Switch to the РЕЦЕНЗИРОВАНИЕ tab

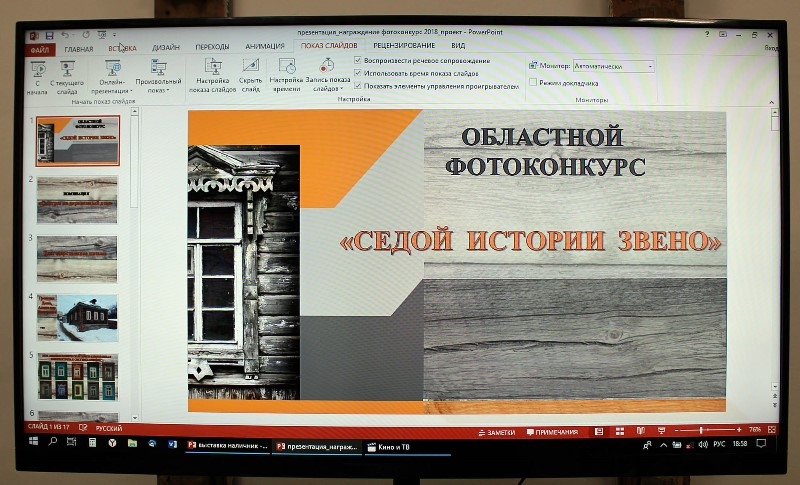click(x=404, y=45)
